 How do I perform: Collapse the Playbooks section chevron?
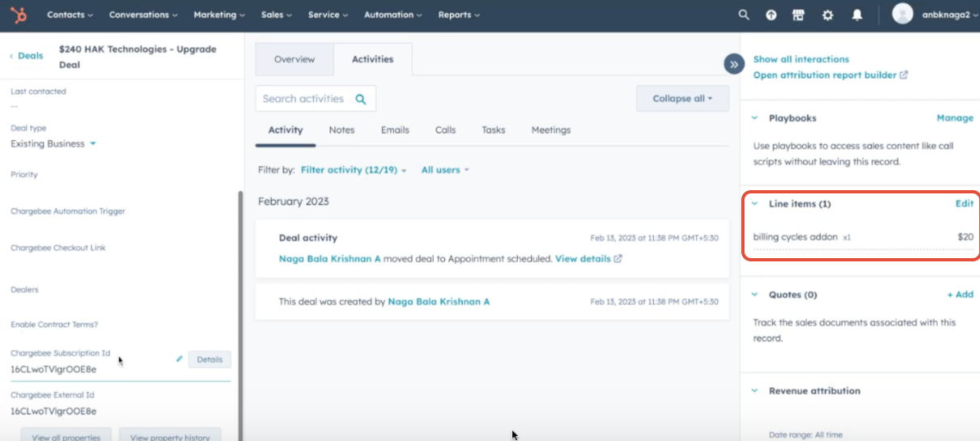coord(755,118)
